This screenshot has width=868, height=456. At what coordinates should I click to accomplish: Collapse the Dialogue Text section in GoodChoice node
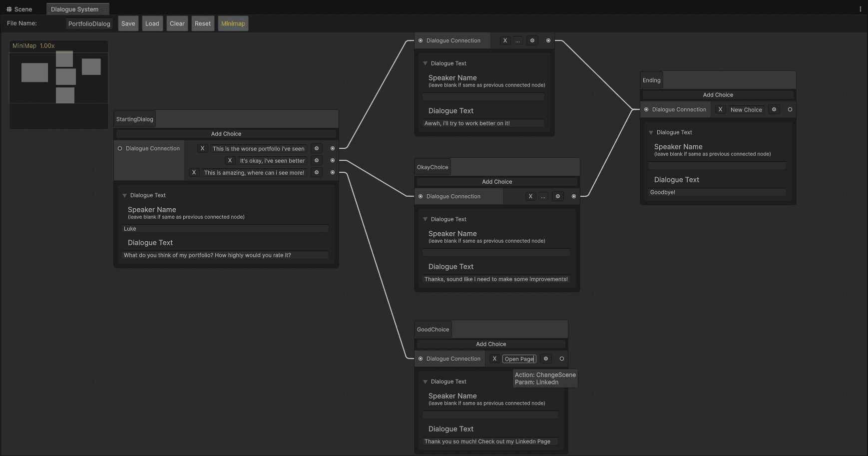[x=425, y=381]
